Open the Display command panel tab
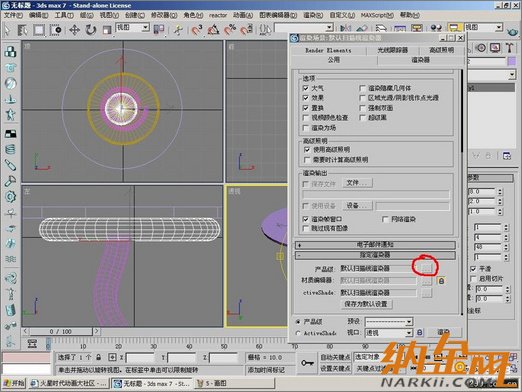This screenshot has width=522, height=392. (495, 48)
